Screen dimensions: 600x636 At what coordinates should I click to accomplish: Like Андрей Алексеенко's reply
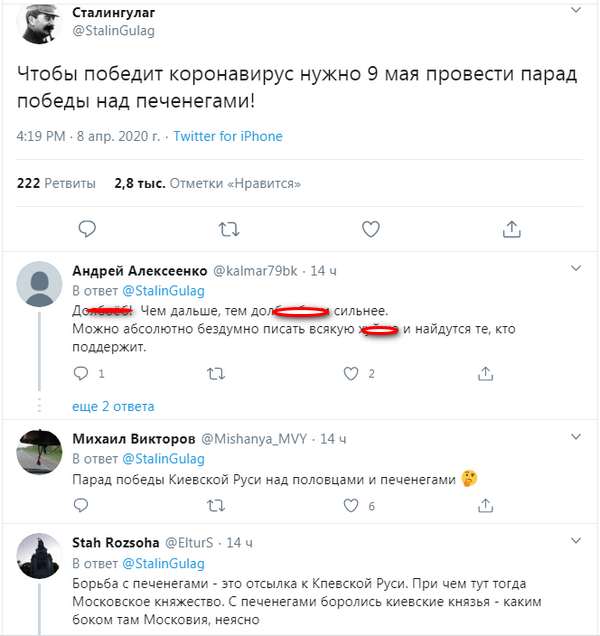click(351, 374)
